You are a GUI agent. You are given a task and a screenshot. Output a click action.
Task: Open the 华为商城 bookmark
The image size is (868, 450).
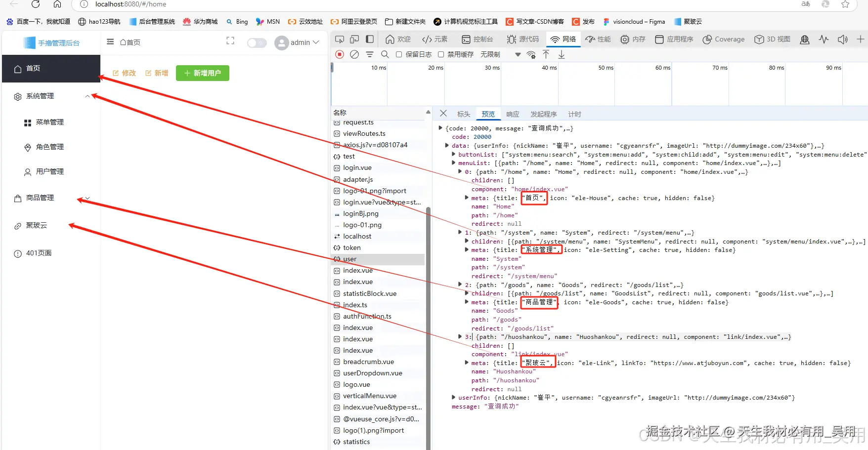(x=200, y=22)
